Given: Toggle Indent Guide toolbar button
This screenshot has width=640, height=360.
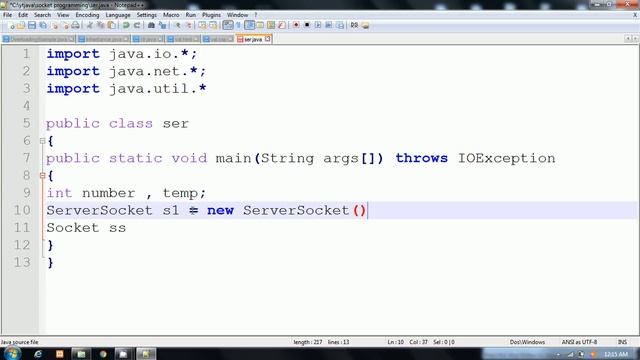Looking at the screenshot, I should coord(249,25).
